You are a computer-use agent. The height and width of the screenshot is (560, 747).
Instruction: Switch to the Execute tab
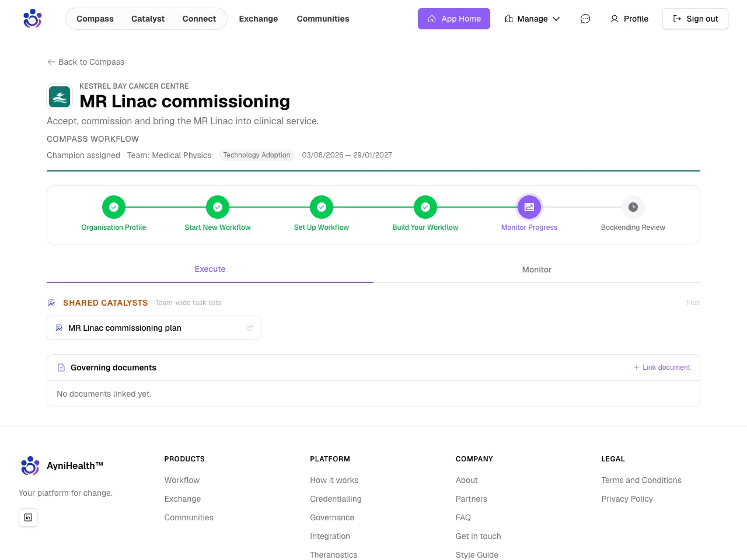tap(210, 269)
